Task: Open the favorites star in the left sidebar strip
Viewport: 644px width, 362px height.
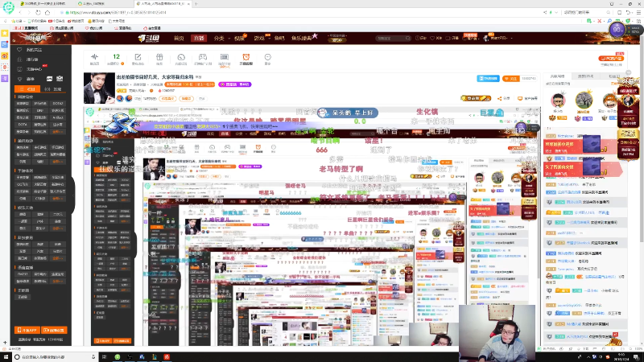Action: pyautogui.click(x=5, y=33)
